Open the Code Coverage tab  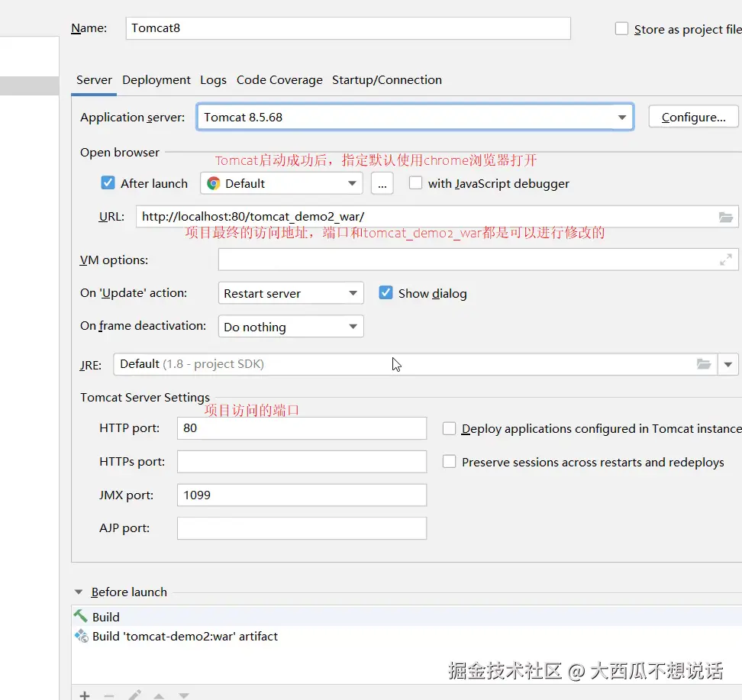279,80
